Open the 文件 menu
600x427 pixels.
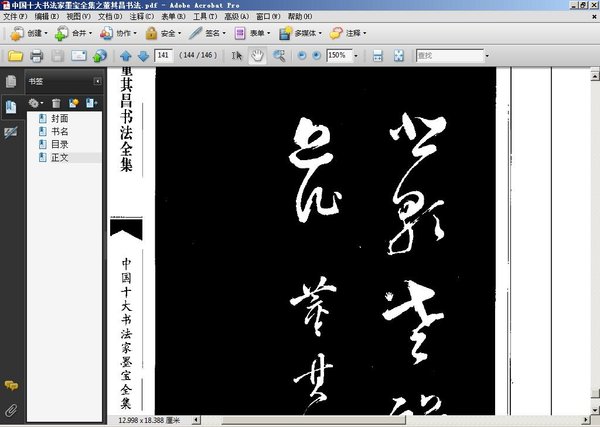click(15, 16)
